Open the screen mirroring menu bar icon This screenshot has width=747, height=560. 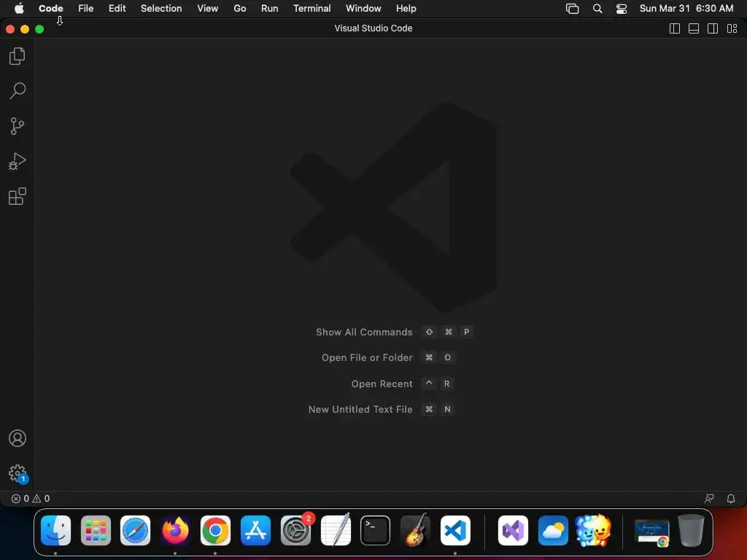(572, 9)
